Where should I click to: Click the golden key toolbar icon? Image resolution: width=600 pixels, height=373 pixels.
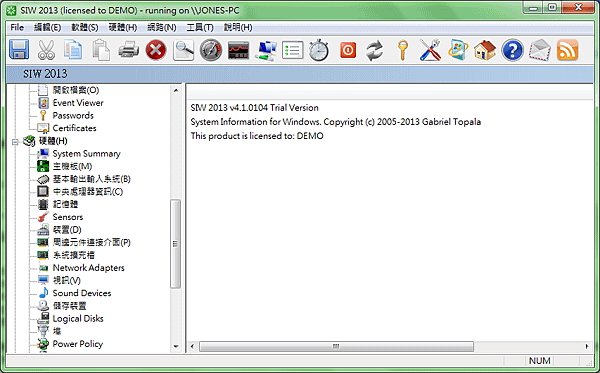402,50
